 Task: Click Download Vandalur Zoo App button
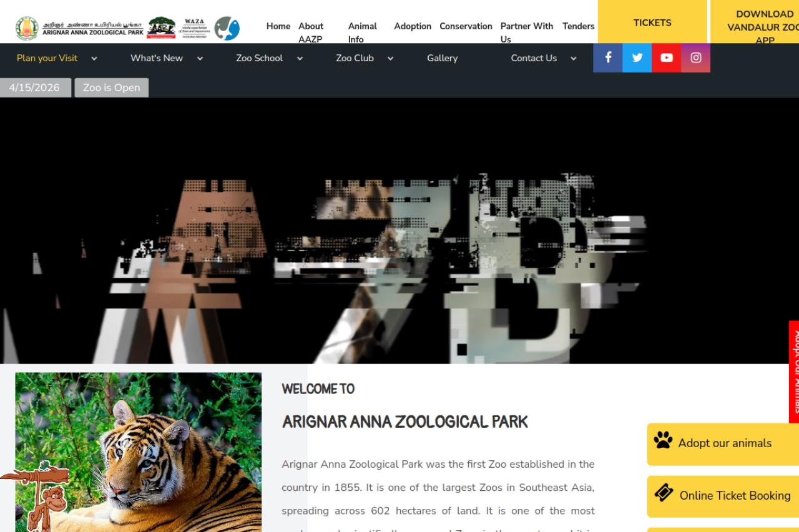755,22
